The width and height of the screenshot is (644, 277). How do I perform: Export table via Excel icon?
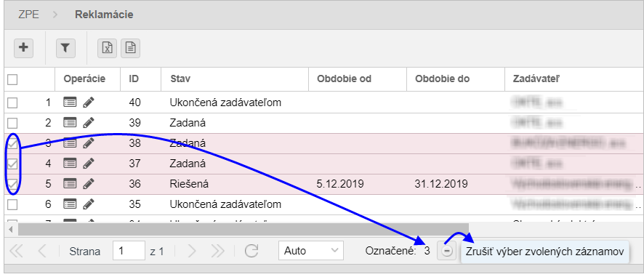tap(107, 48)
